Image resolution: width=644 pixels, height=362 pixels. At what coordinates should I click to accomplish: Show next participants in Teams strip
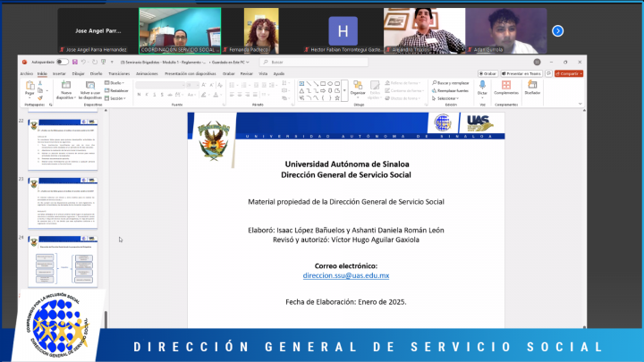pos(557,30)
